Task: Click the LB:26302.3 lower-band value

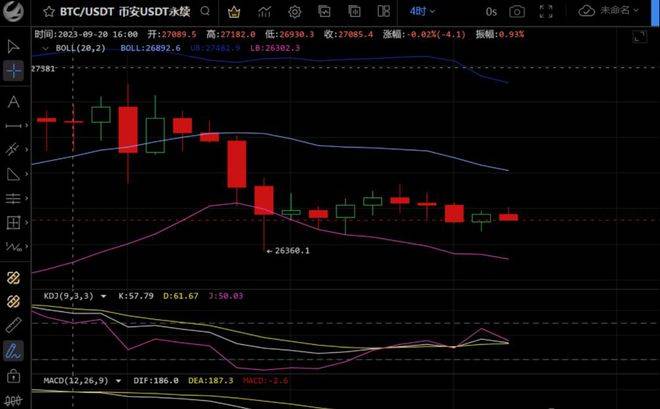Action: 275,48
